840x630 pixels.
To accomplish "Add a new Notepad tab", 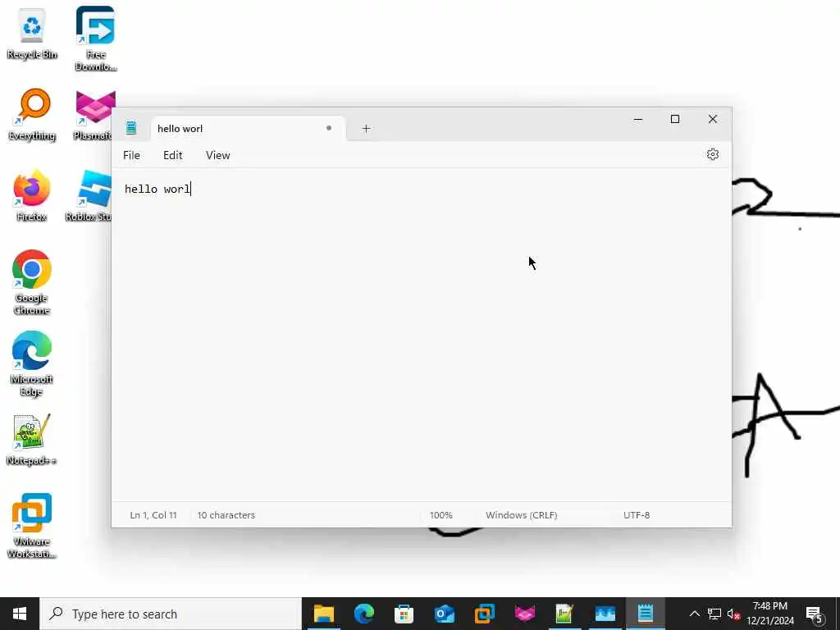I will tap(366, 129).
